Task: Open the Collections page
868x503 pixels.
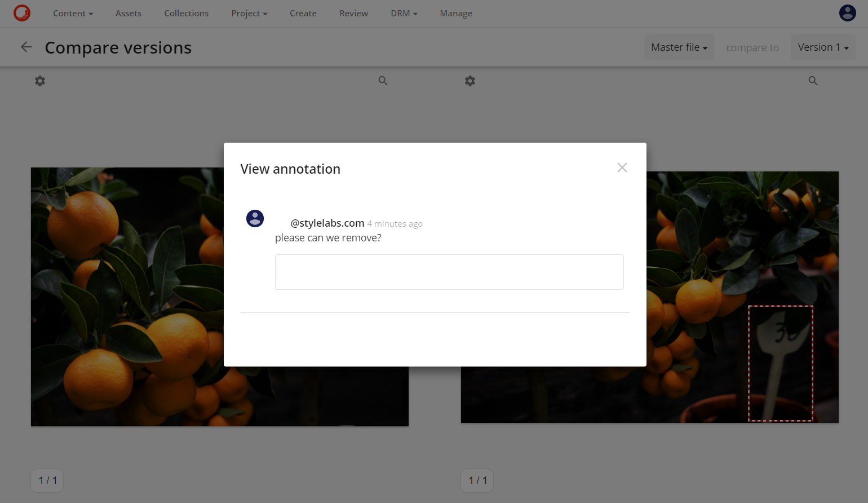Action: click(x=186, y=13)
